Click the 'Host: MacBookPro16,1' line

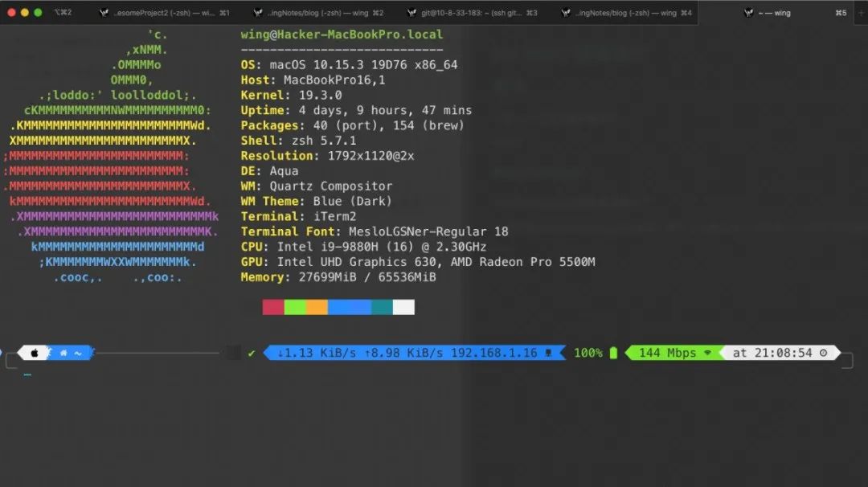tap(313, 80)
